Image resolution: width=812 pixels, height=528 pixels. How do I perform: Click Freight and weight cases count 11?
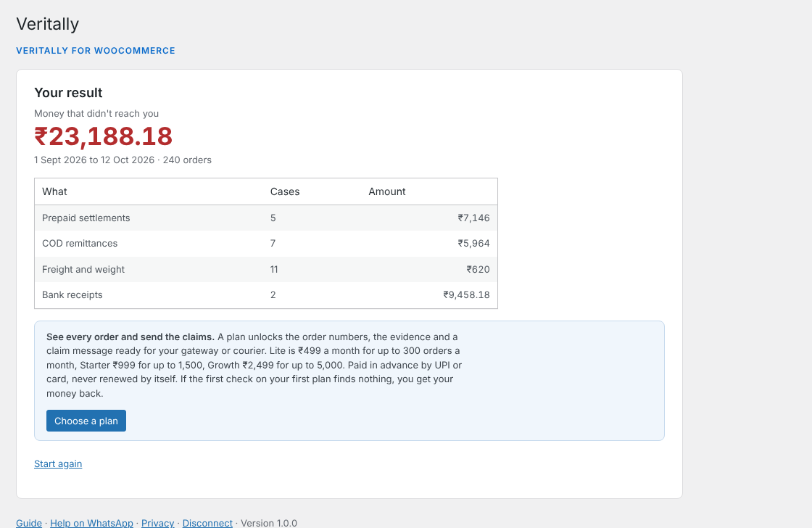click(274, 270)
